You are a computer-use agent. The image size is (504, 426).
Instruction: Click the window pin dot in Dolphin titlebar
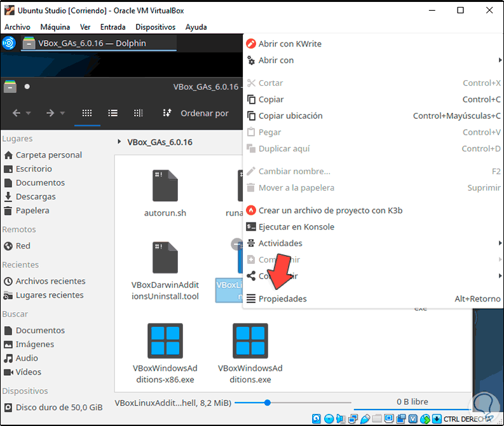(27, 86)
